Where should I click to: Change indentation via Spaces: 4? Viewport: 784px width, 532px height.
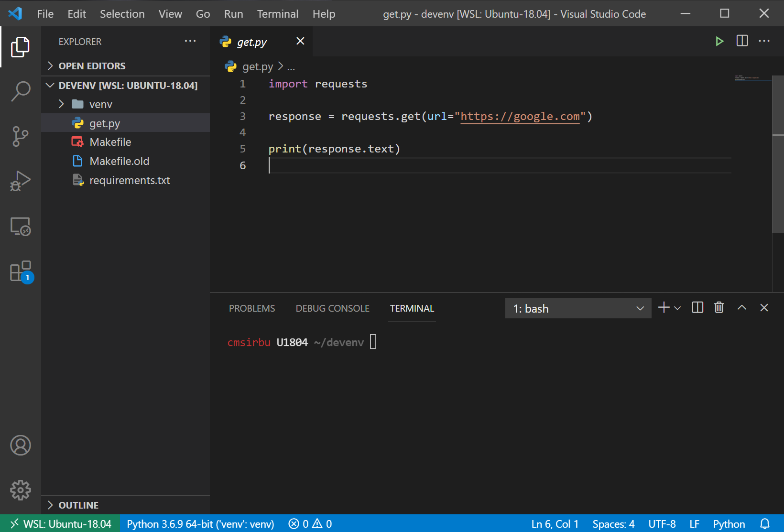coord(613,524)
